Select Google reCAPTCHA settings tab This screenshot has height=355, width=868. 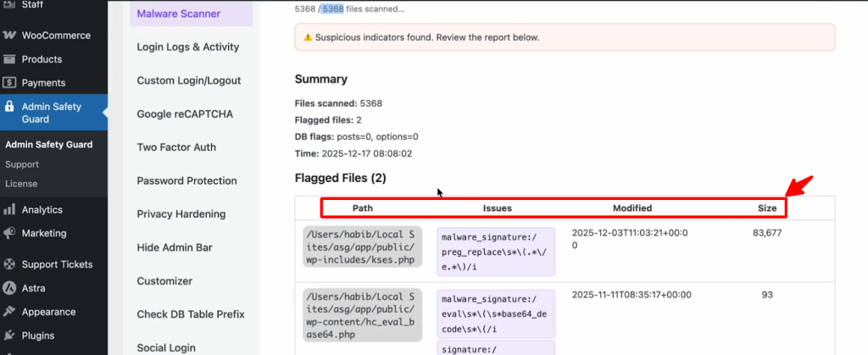pyautogui.click(x=185, y=114)
